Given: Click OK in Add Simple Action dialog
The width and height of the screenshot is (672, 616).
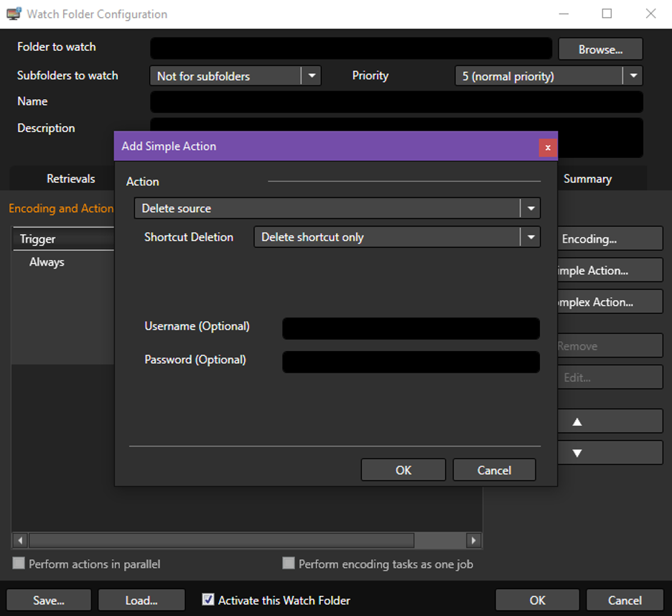Looking at the screenshot, I should point(403,470).
